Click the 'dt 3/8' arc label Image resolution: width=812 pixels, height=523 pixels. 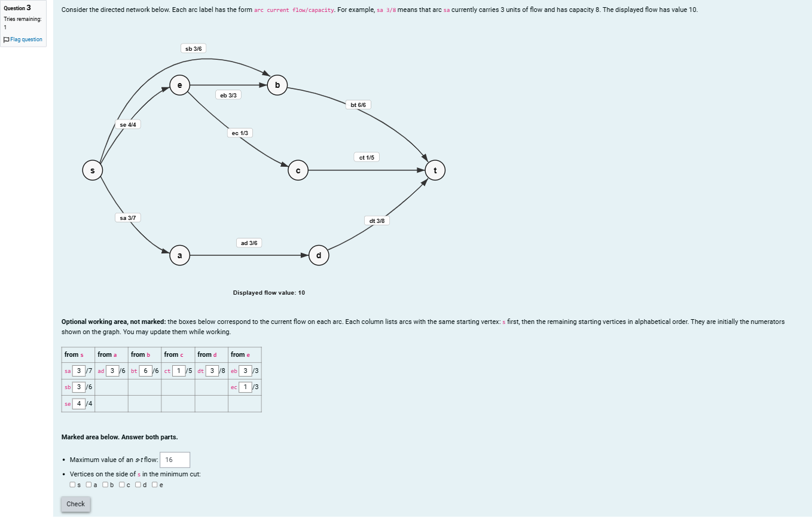[377, 221]
